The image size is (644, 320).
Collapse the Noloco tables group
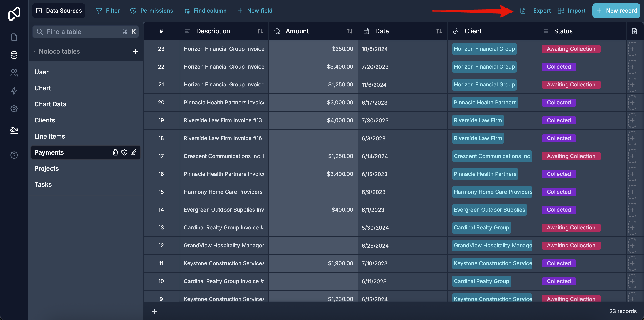click(35, 51)
